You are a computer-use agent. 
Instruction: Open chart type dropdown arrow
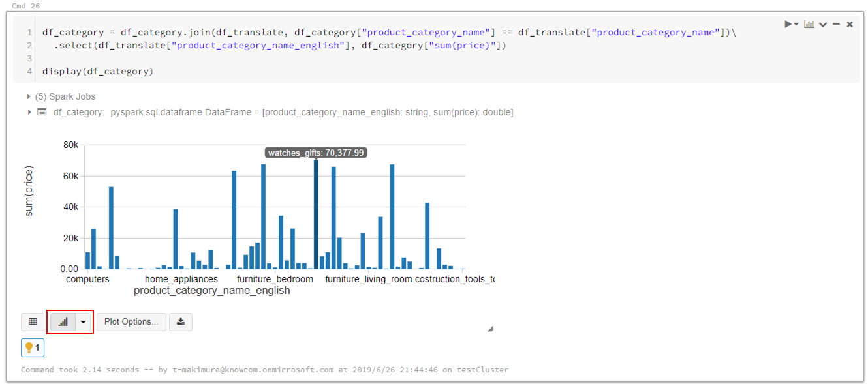[83, 321]
